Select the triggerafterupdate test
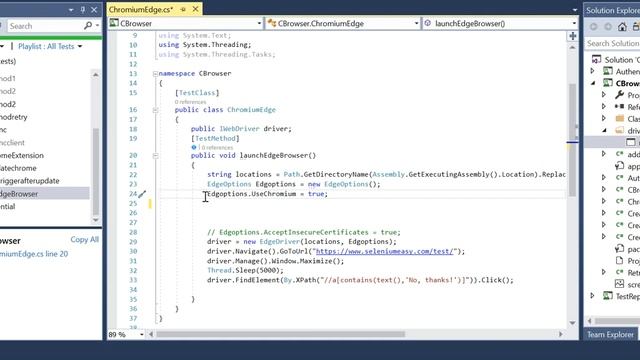Screen dimensions: 640x360 (x=29, y=181)
